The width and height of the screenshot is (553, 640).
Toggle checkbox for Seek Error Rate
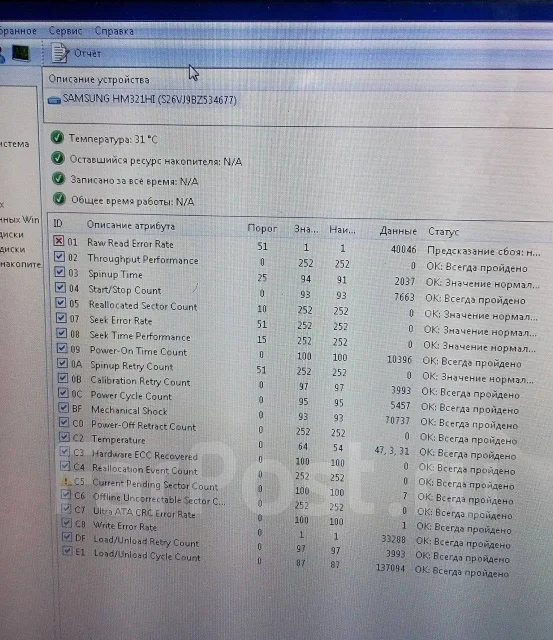(61, 318)
